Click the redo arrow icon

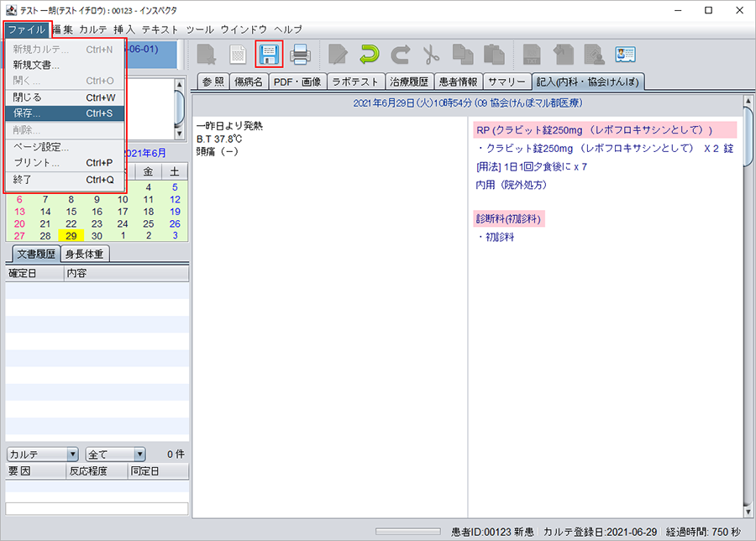coord(400,55)
